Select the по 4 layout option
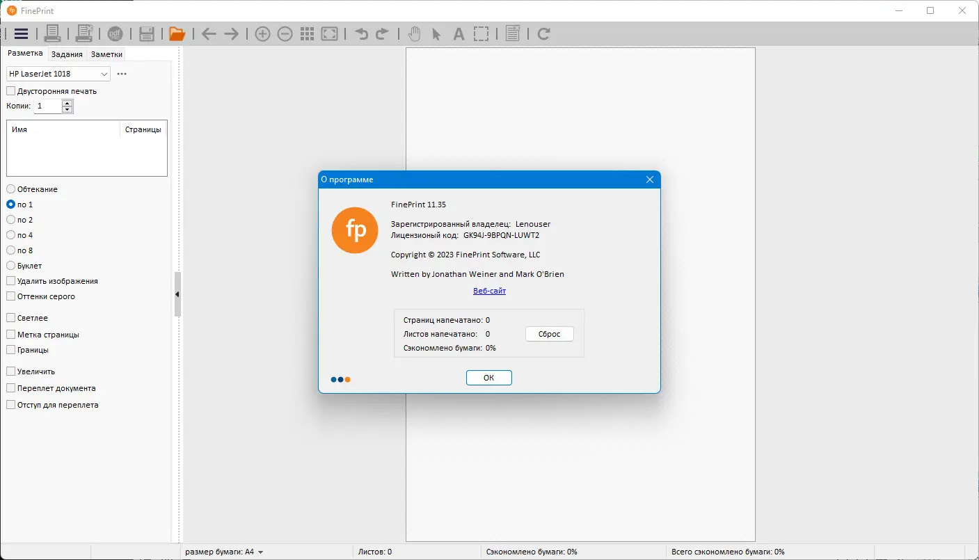 pyautogui.click(x=11, y=235)
